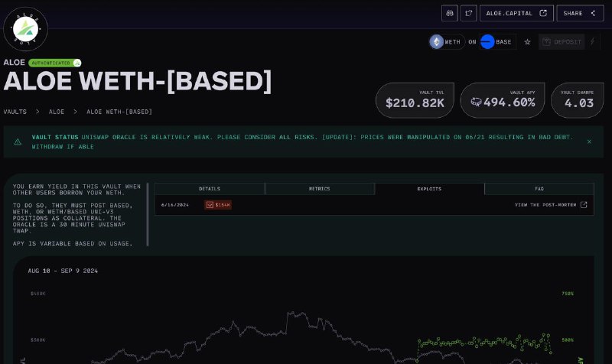
Task: Click ALOE WETH-[BASED] breadcrumb
Action: 119,112
